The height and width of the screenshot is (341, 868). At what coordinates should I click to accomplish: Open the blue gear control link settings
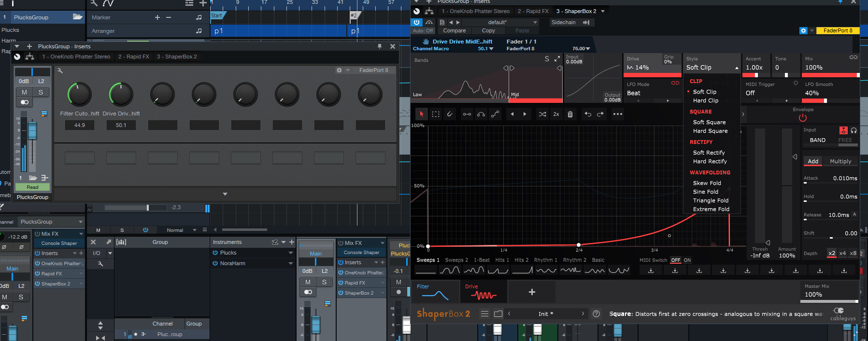click(x=803, y=30)
